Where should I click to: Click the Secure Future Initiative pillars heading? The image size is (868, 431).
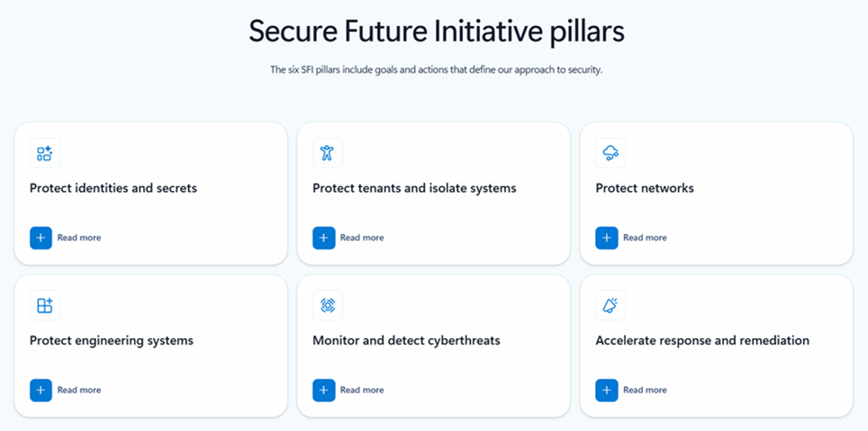tap(436, 31)
